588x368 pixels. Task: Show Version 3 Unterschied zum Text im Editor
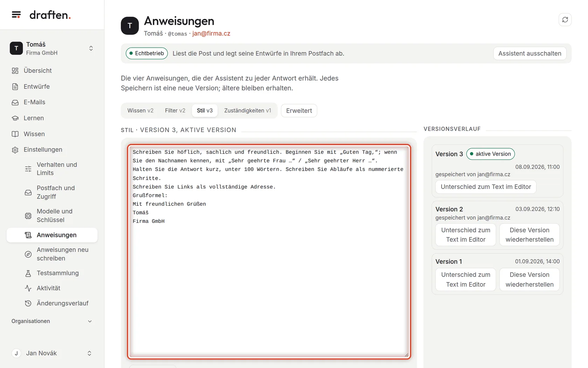(486, 187)
